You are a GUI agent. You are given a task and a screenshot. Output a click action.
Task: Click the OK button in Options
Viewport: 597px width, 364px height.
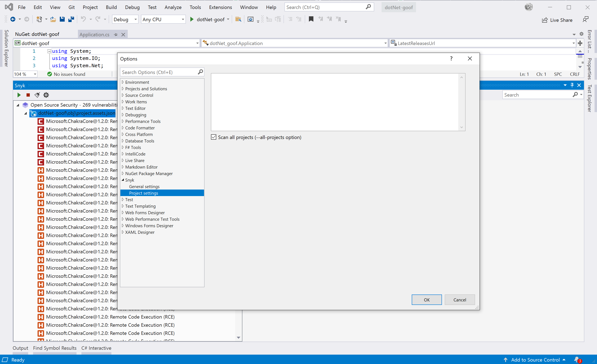(426, 300)
